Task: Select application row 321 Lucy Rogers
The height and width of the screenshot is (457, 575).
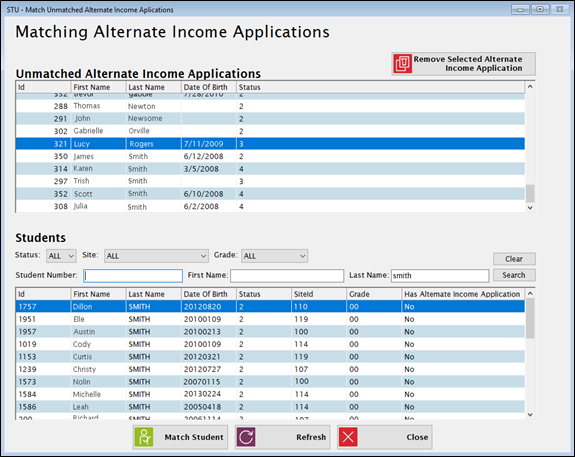Action: pyautogui.click(x=270, y=144)
